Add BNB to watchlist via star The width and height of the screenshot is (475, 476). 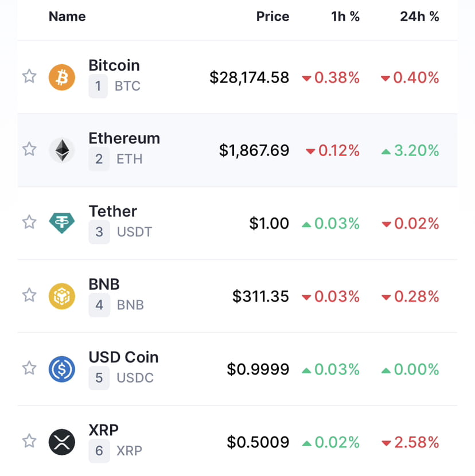coord(29,295)
